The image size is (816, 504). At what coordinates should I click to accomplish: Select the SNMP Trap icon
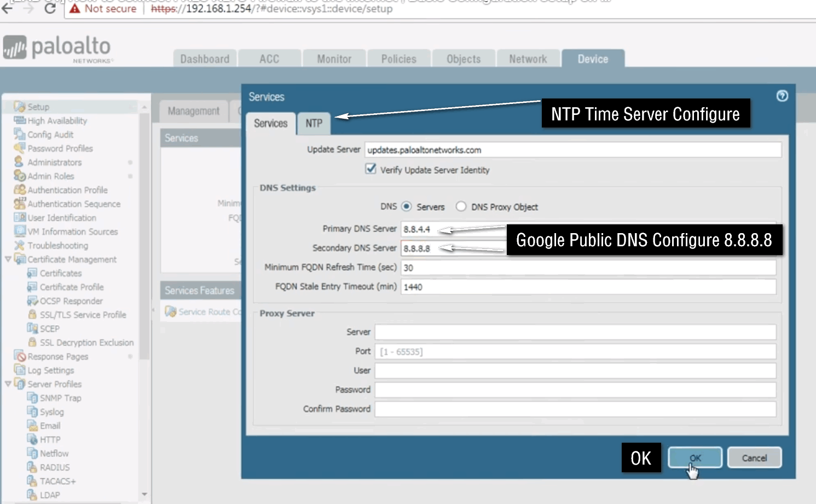click(32, 398)
